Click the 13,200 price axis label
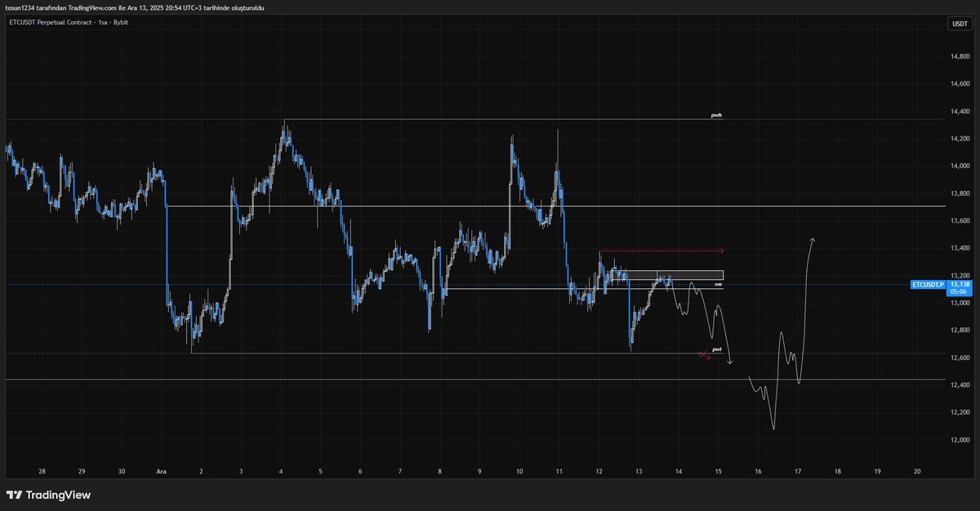Image resolution: width=980 pixels, height=511 pixels. [x=959, y=275]
